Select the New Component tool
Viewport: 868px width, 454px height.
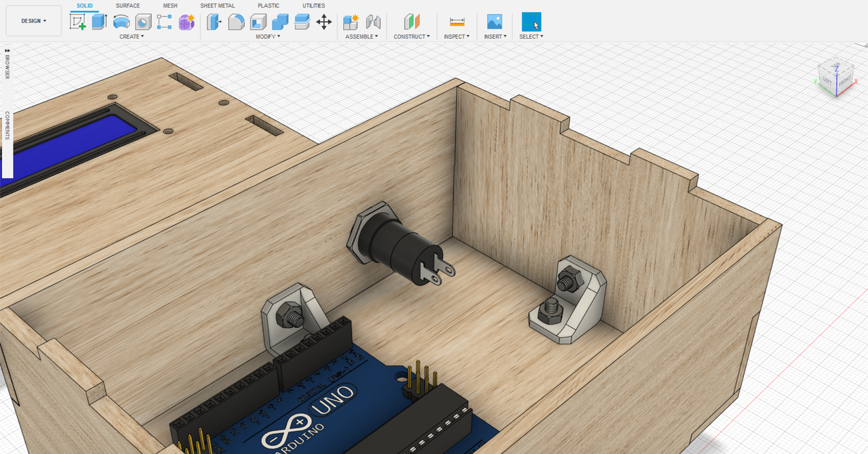(351, 22)
